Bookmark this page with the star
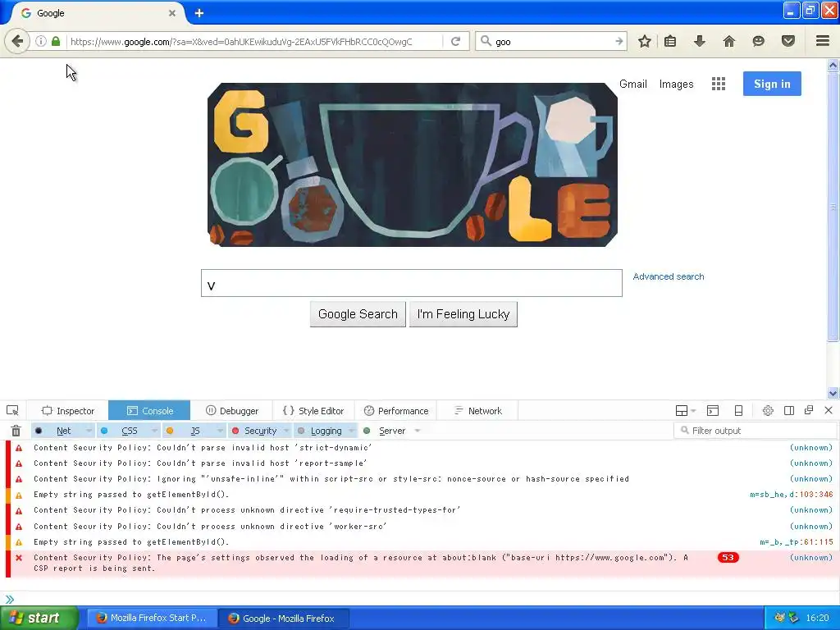Image resolution: width=840 pixels, height=630 pixels. click(x=645, y=41)
